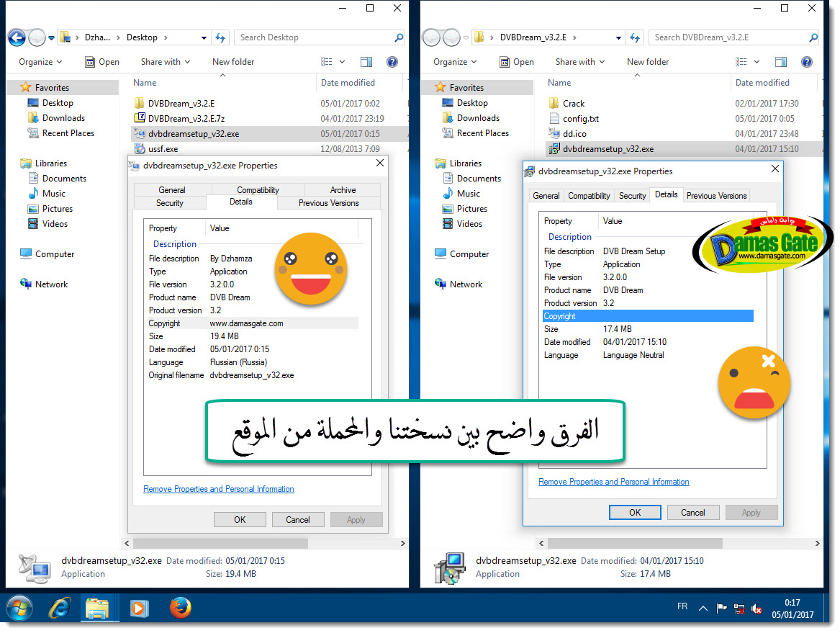Open File Explorer taskbar icon
This screenshot has width=840, height=633.
tap(97, 609)
